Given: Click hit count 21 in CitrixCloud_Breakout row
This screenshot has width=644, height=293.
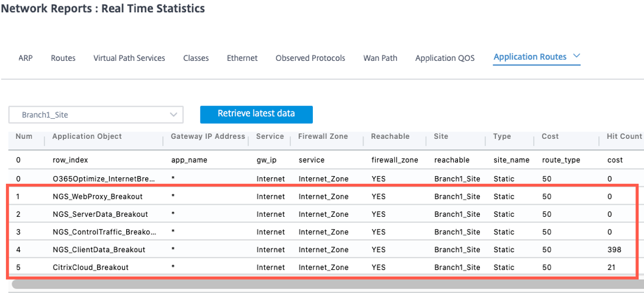Looking at the screenshot, I should 610,267.
